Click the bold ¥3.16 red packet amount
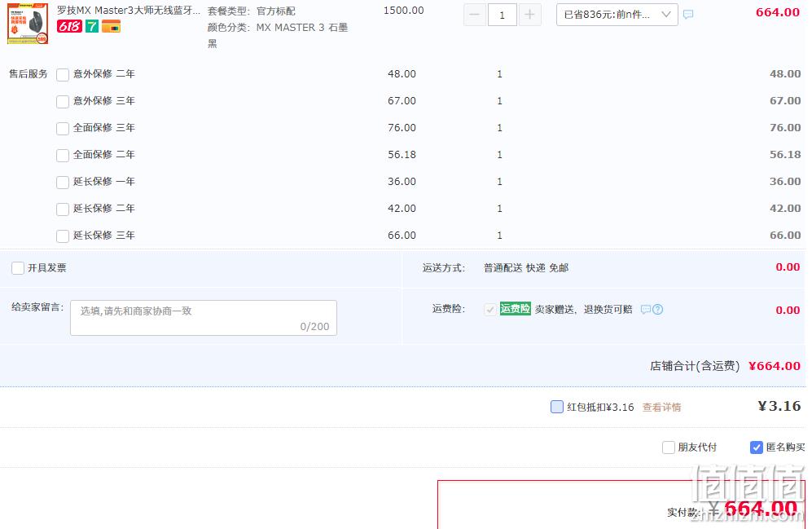This screenshot has height=529, width=812. click(x=779, y=406)
